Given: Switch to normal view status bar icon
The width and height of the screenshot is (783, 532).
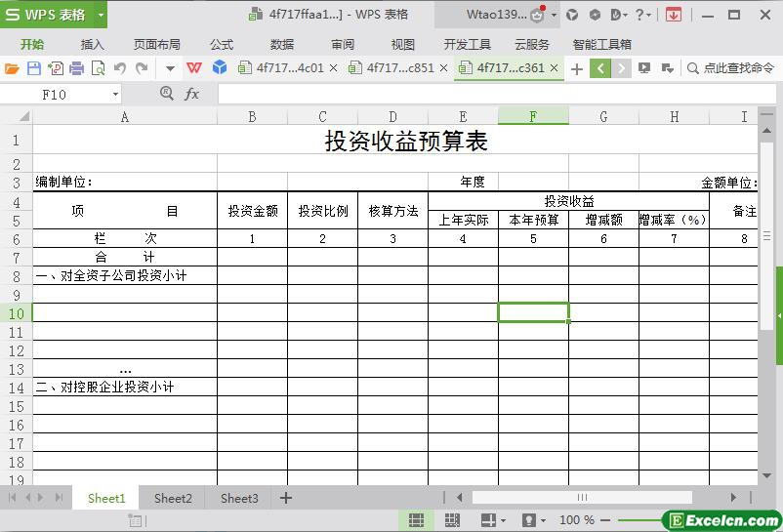Looking at the screenshot, I should (x=416, y=520).
